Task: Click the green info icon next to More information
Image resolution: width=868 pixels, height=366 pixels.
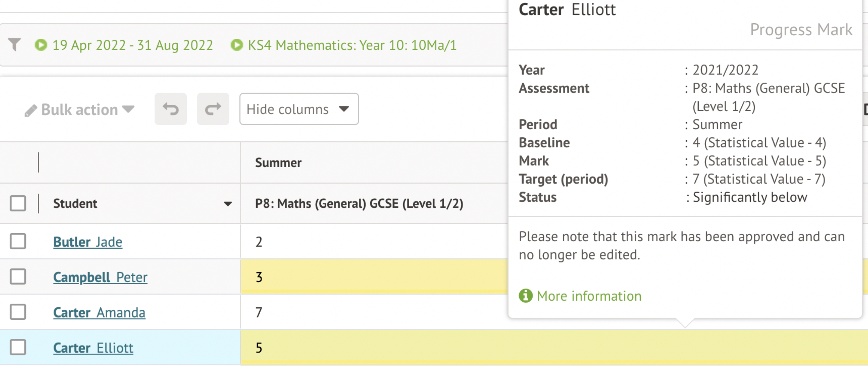Action: click(525, 296)
